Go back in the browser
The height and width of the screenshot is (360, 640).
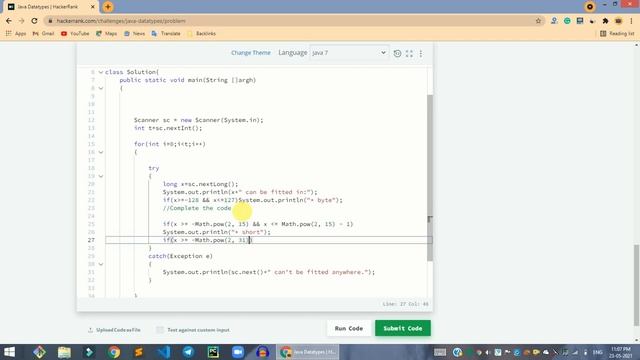coord(9,20)
